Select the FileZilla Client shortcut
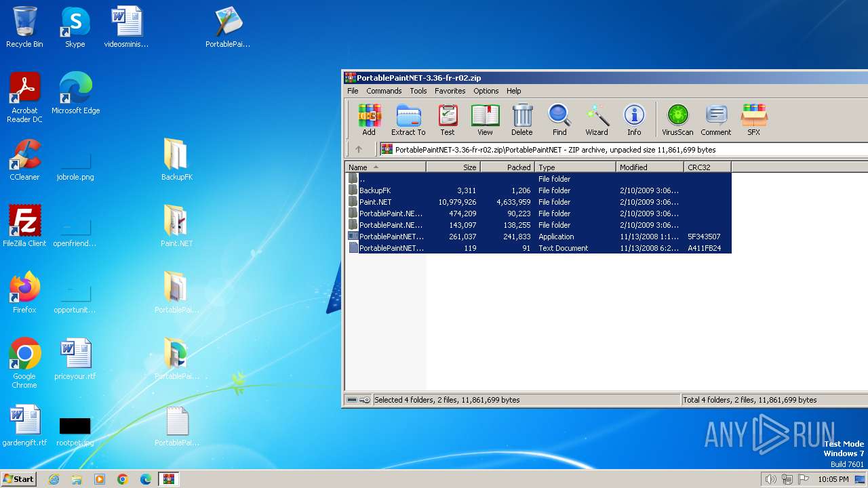The width and height of the screenshot is (868, 488). click(24, 226)
